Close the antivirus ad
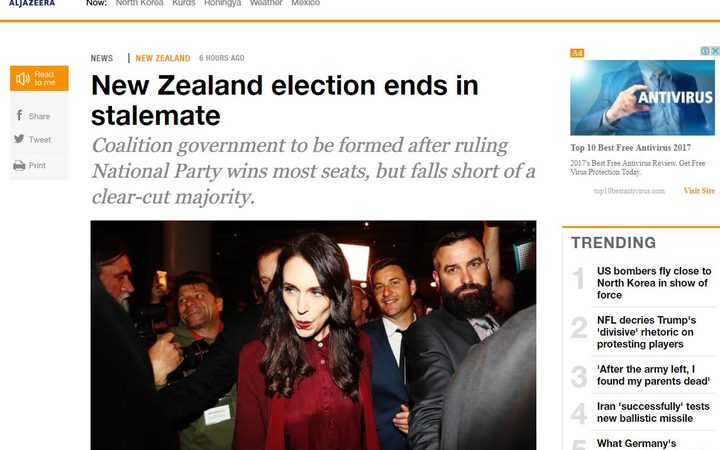 (x=715, y=51)
